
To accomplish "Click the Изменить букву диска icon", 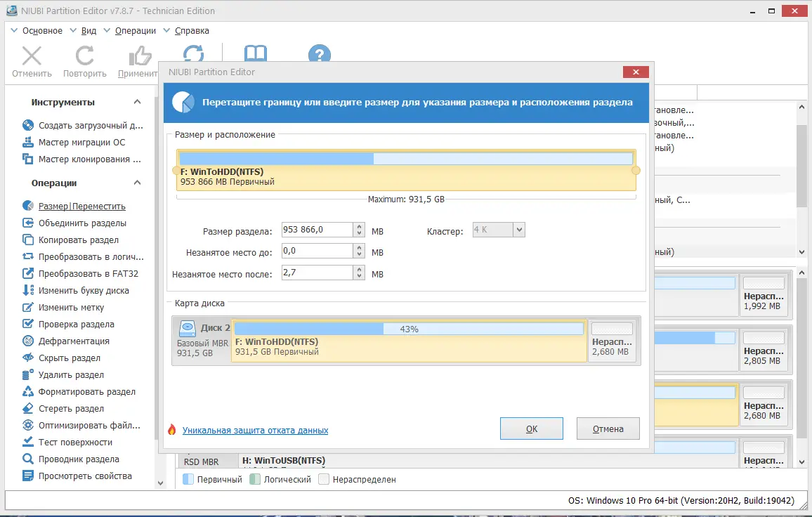I will point(28,290).
